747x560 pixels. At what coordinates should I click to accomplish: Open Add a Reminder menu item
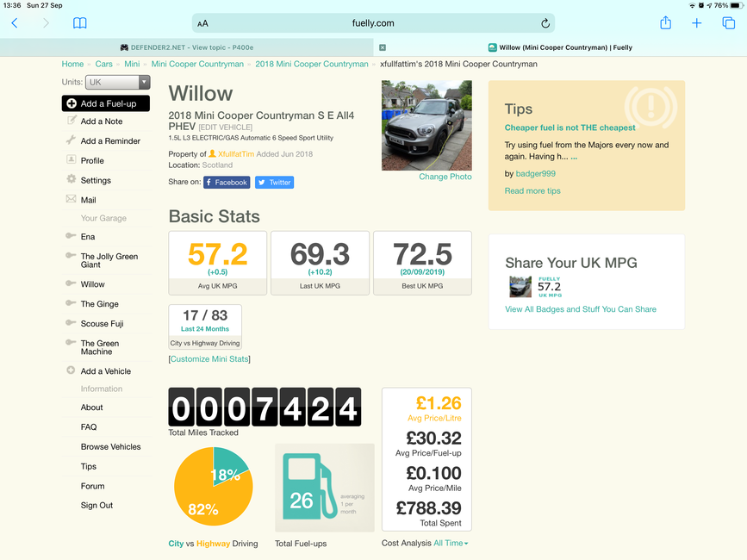tap(110, 141)
